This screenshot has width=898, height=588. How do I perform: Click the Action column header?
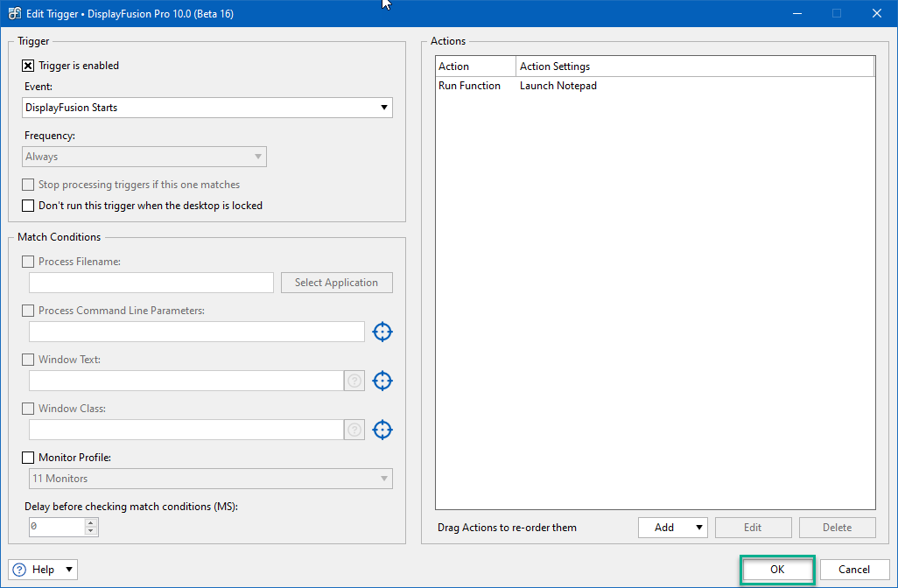[x=475, y=66]
